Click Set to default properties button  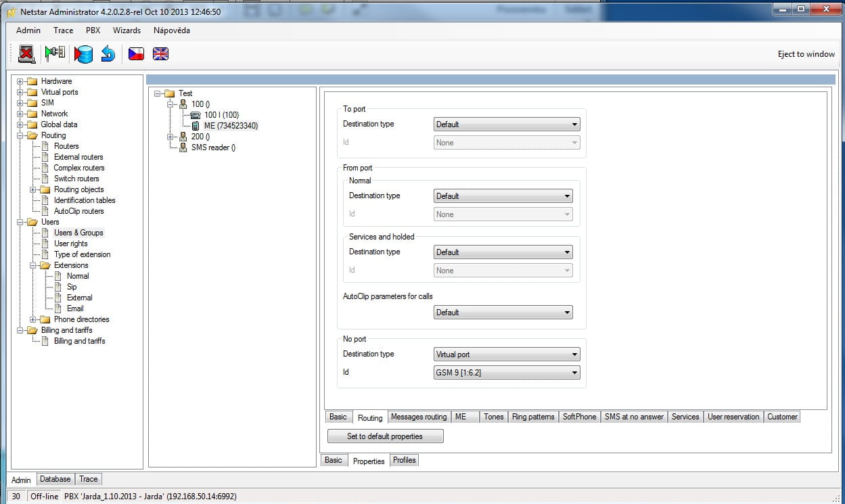coord(385,436)
